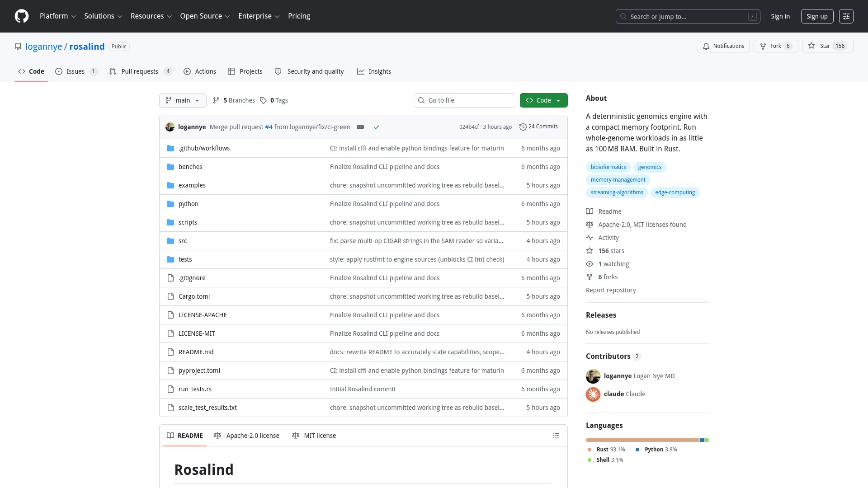Click the Sign up button
The width and height of the screenshot is (868, 488).
tap(817, 16)
